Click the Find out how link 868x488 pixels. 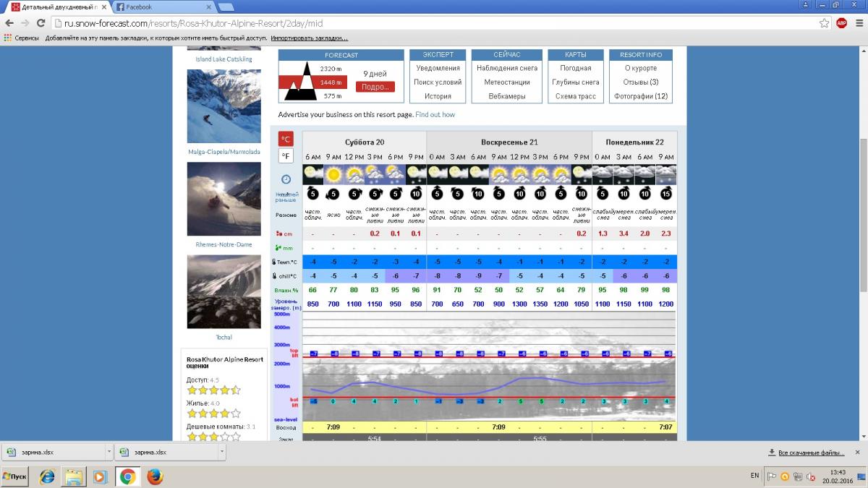[x=435, y=115]
